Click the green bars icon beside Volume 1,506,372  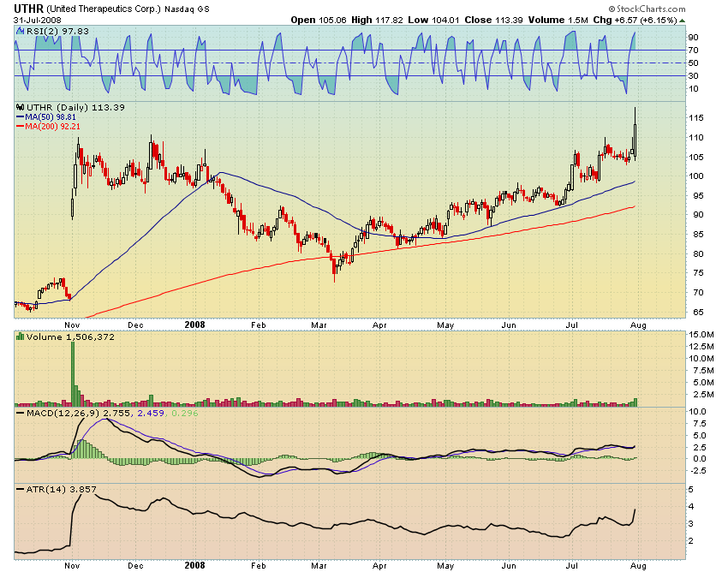pyautogui.click(x=20, y=337)
